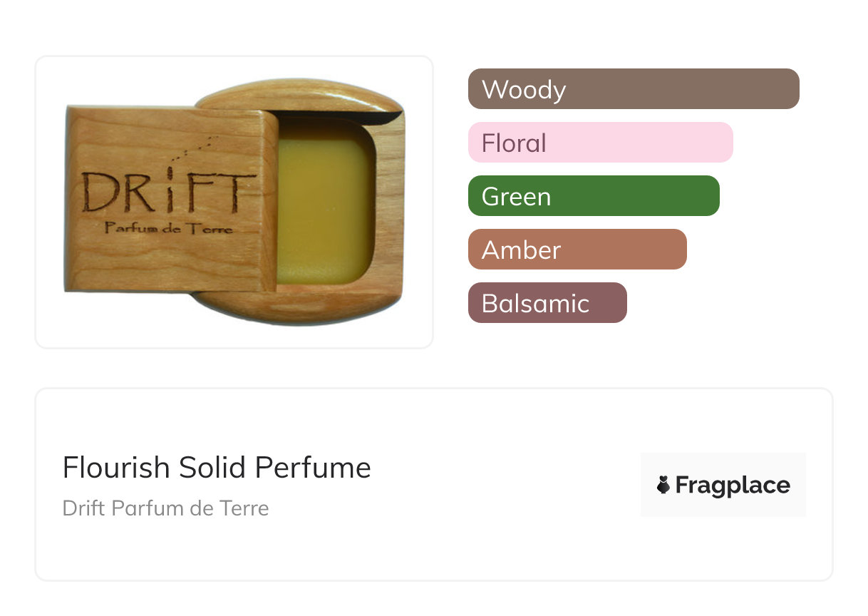Click the engraved DRIFT logo on the lid
Viewport: 868px width, 616px height.
pos(168,191)
